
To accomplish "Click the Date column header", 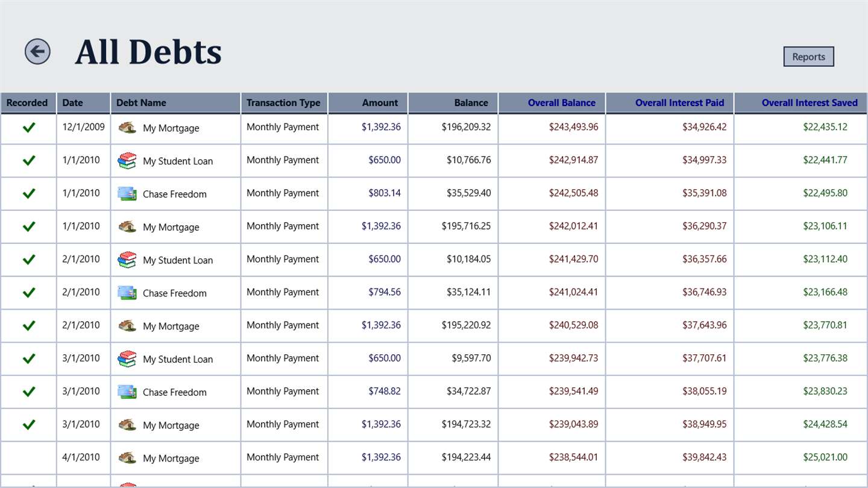I will (x=73, y=103).
